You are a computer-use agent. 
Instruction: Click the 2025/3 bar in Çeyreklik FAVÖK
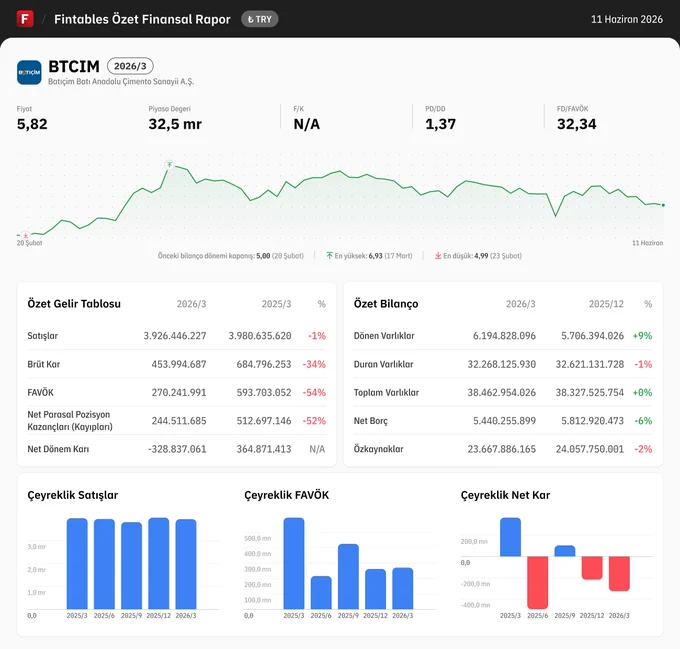[x=294, y=563]
